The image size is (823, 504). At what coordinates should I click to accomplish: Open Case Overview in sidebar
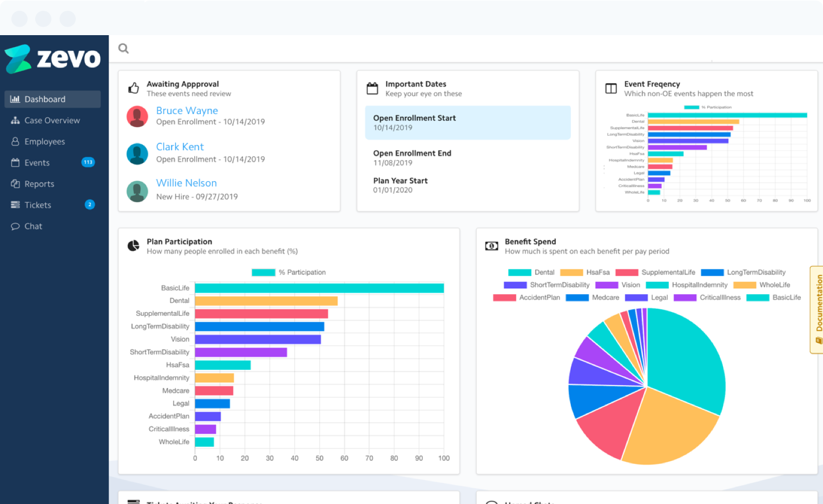[x=52, y=120]
